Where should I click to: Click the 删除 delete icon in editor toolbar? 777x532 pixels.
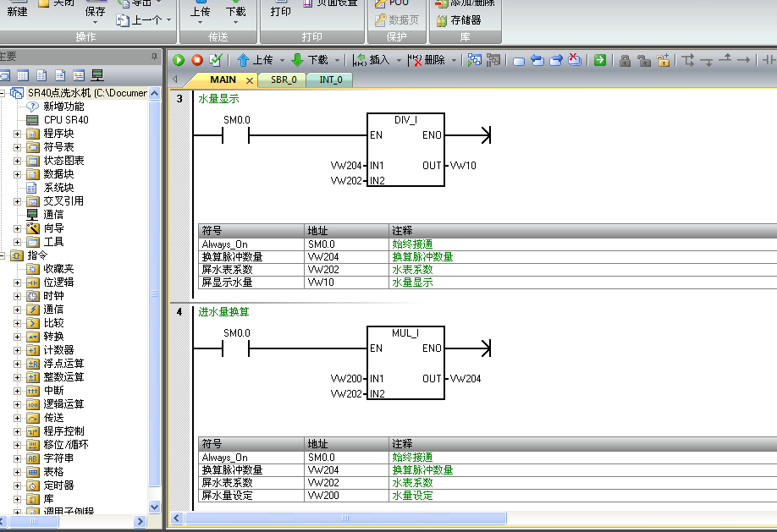click(414, 60)
